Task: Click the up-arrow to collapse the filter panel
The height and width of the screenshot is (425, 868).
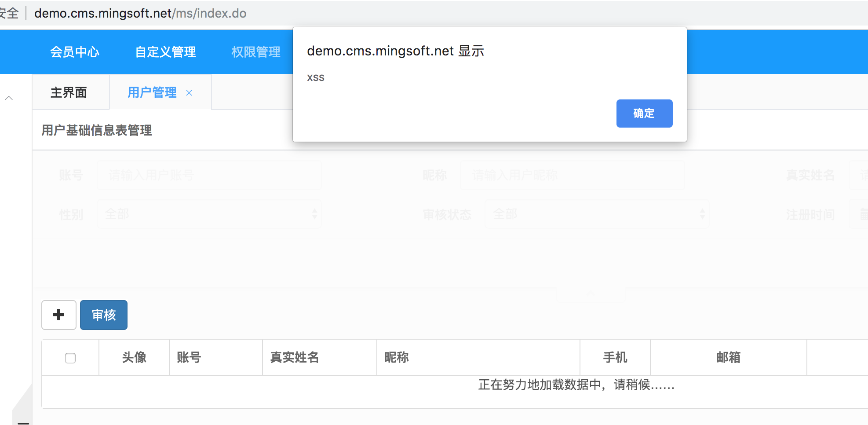Action: pos(591,293)
